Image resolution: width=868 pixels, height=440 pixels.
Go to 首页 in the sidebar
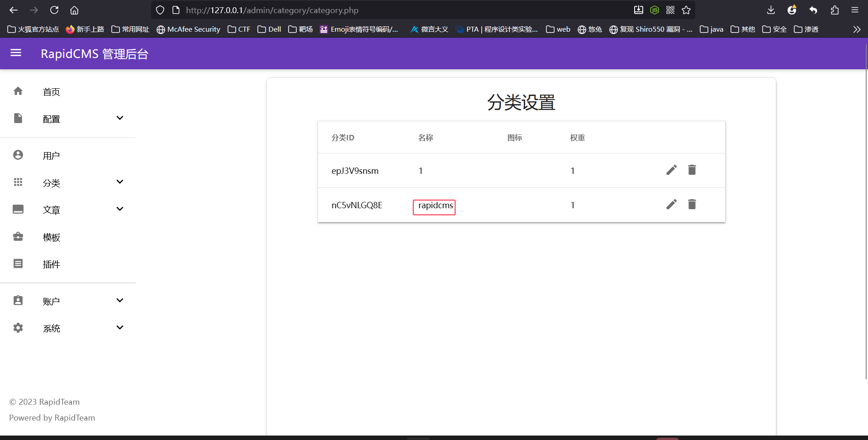click(x=51, y=92)
